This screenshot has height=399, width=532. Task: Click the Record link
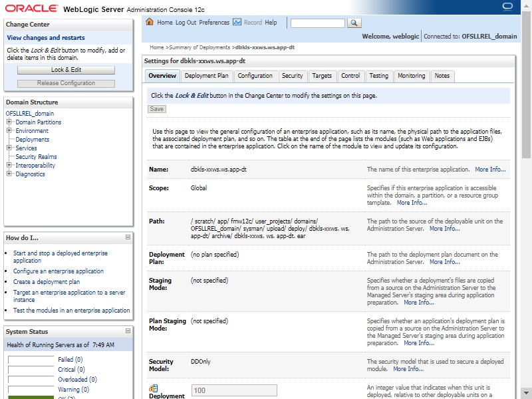point(253,23)
